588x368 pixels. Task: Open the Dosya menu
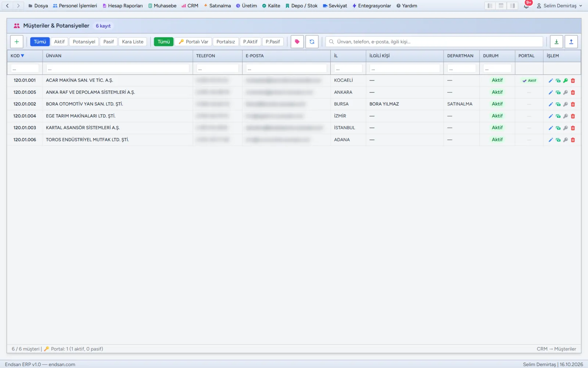click(x=38, y=6)
